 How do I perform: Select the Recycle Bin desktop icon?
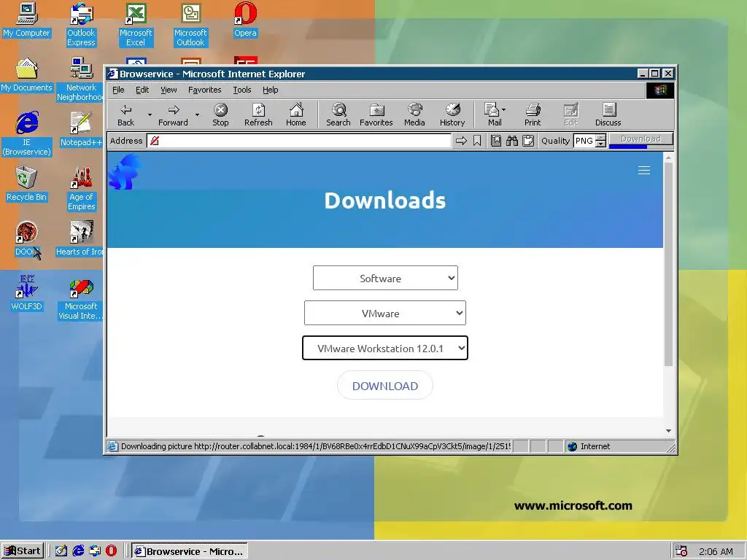(26, 183)
